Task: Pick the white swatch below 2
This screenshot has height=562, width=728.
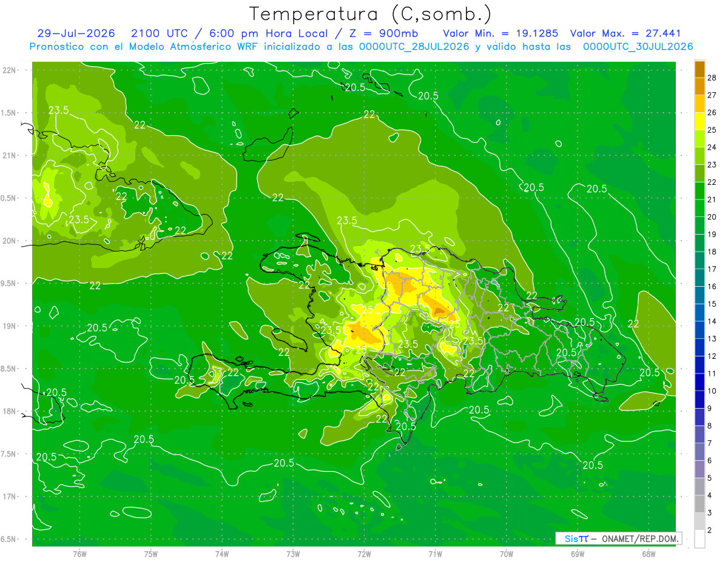Action: (699, 539)
